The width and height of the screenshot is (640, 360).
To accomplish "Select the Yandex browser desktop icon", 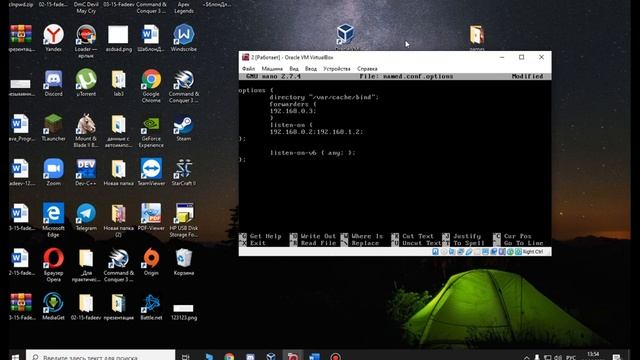I will pyautogui.click(x=53, y=38).
